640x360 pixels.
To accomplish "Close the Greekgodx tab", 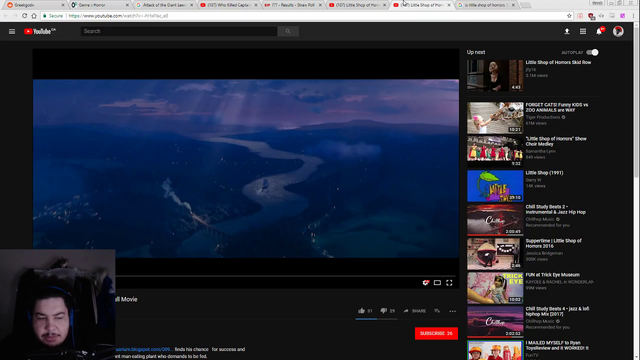I will (63, 5).
